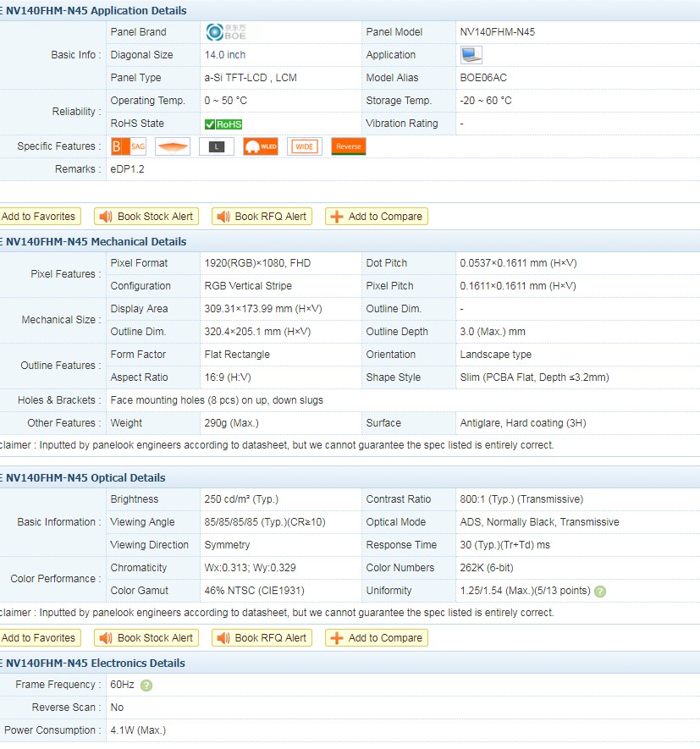Screen dimensions: 700x749
Task: Click the 1.25/1.54 uniformity value
Action: point(525,591)
